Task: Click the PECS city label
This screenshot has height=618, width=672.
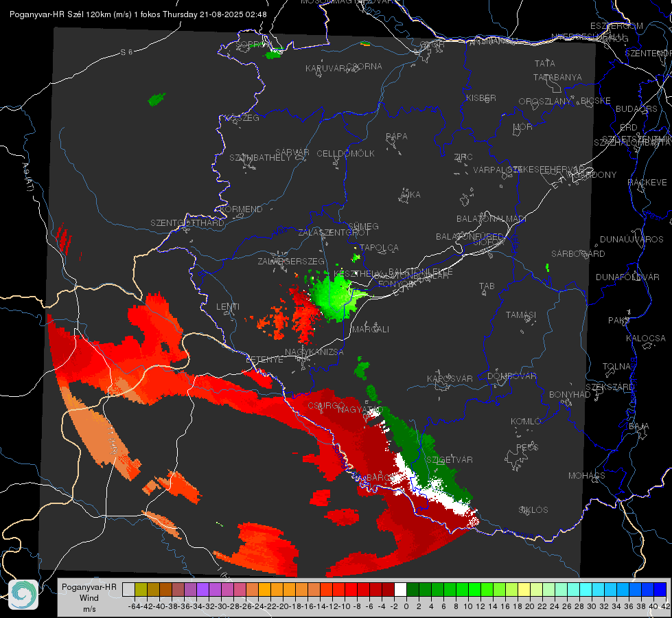Action: coord(526,447)
